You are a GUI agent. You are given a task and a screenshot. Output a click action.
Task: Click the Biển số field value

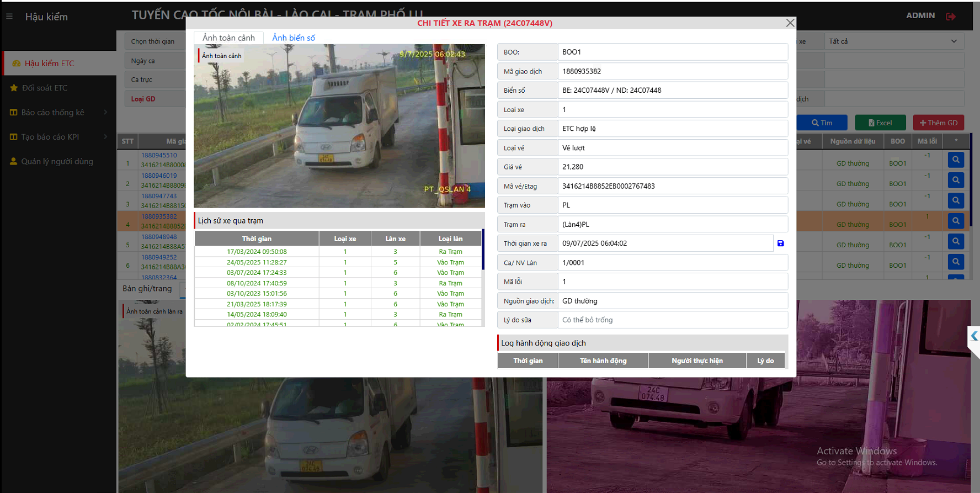point(673,90)
